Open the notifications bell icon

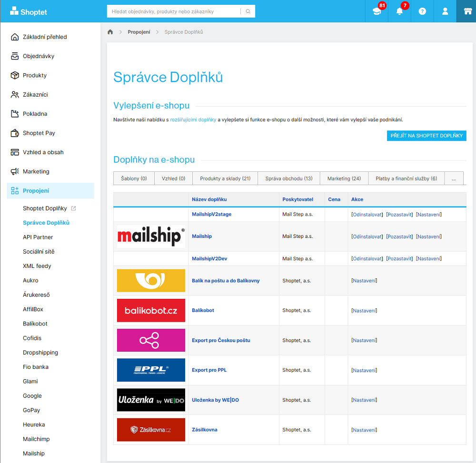coord(399,11)
